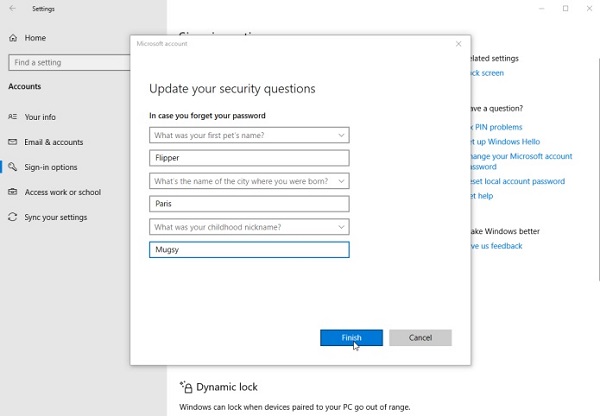The image size is (600, 416).
Task: Open Reset local account password link
Action: coord(518,181)
